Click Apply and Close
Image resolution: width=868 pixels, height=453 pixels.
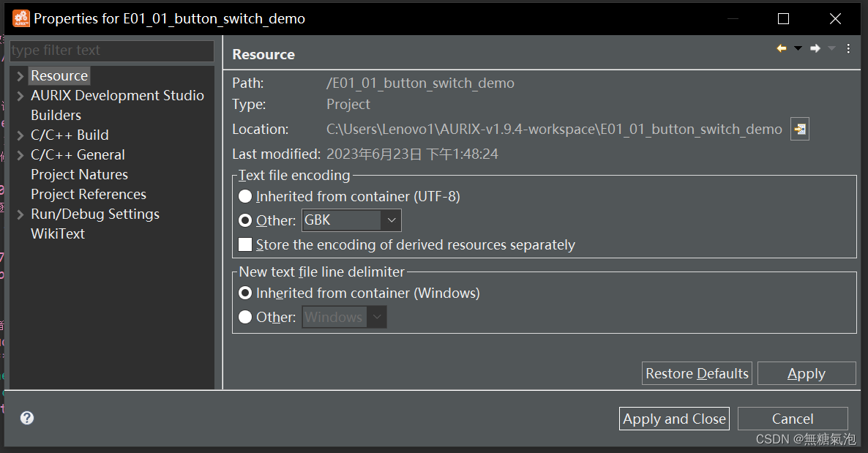[674, 419]
